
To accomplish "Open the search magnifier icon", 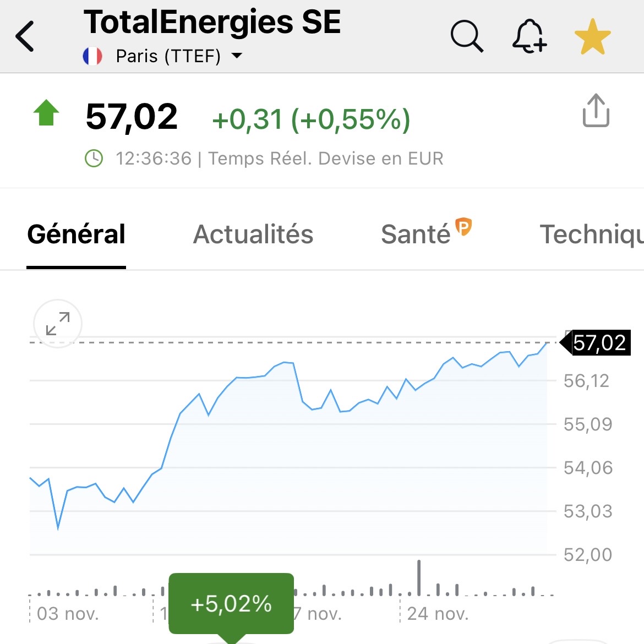I will (467, 36).
